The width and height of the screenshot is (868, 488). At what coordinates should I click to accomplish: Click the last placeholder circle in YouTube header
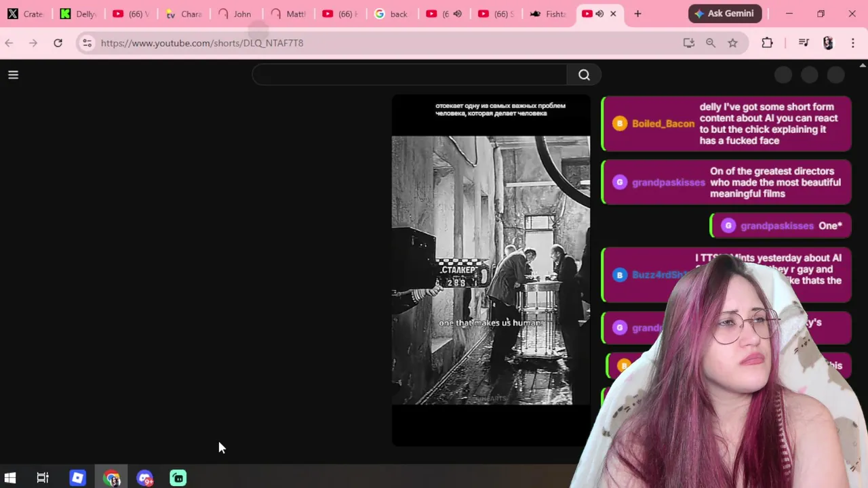[836, 75]
